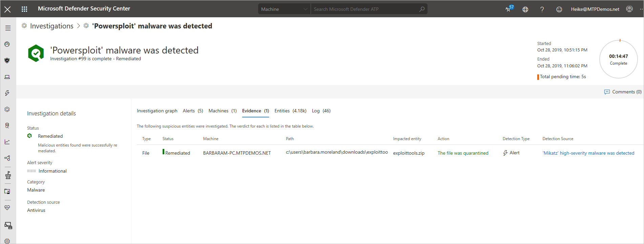Open the Alerts (5) tab
Image resolution: width=644 pixels, height=244 pixels.
click(193, 111)
